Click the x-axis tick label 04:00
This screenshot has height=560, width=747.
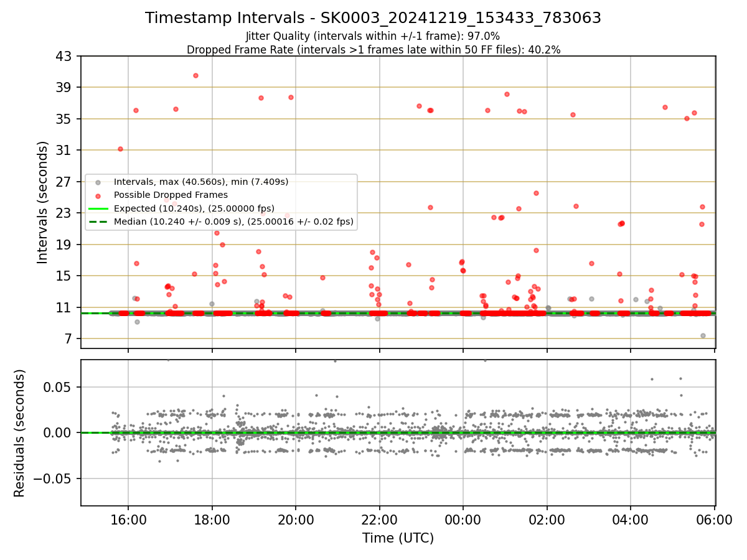[631, 520]
